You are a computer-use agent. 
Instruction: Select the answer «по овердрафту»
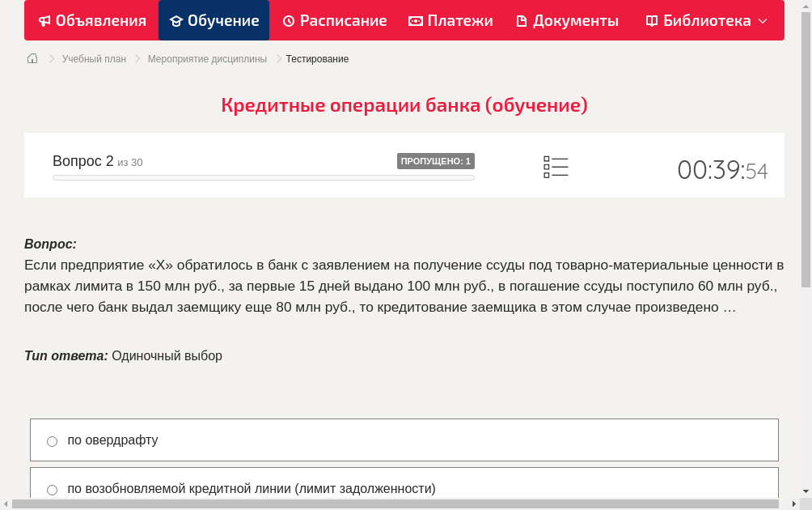[113, 440]
